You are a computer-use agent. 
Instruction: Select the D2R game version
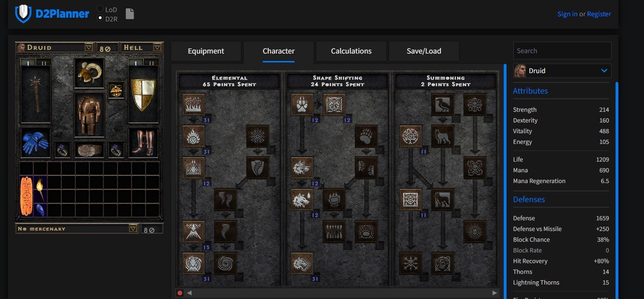(x=100, y=18)
